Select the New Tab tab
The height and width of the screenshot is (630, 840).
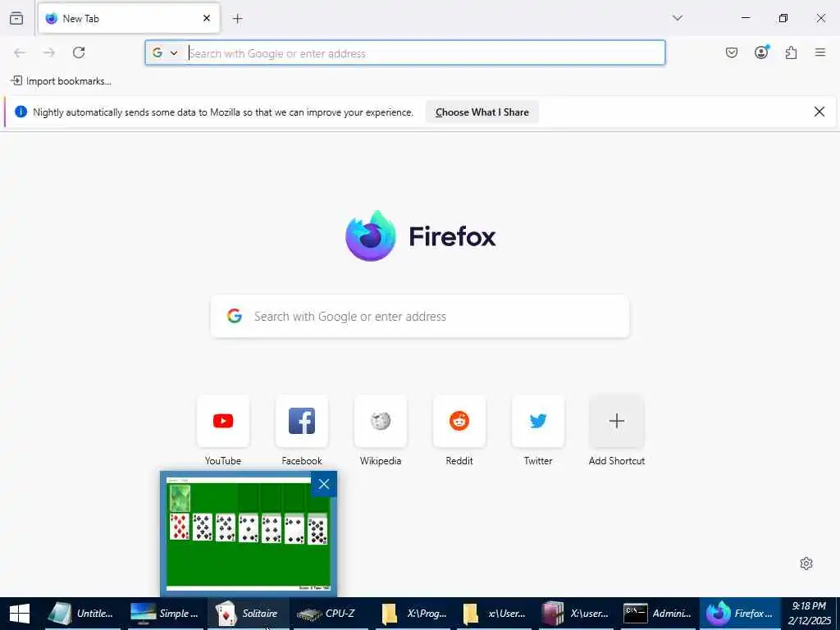[x=129, y=18]
